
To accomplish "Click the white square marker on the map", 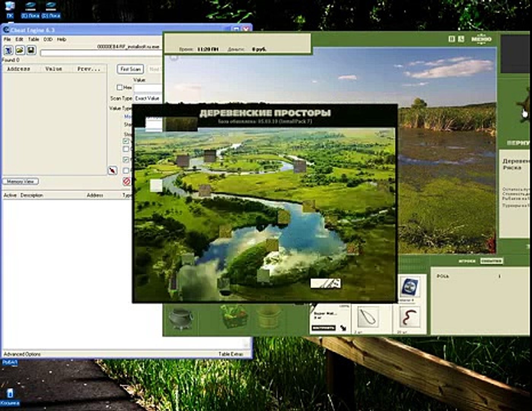I will [x=156, y=185].
